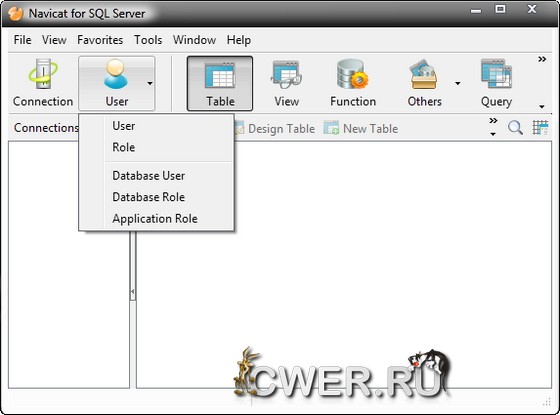Open the Help menu
Viewport: 560px width, 415px height.
coord(239,40)
